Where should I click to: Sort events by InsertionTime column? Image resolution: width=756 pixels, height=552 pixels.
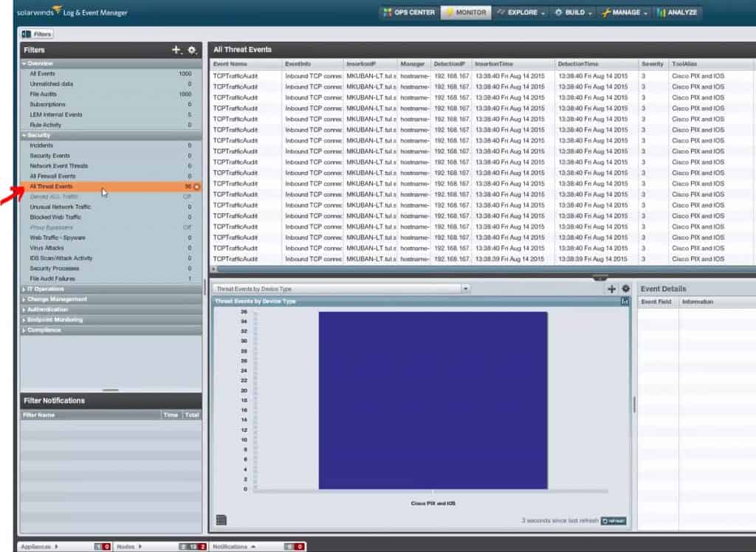pos(513,63)
